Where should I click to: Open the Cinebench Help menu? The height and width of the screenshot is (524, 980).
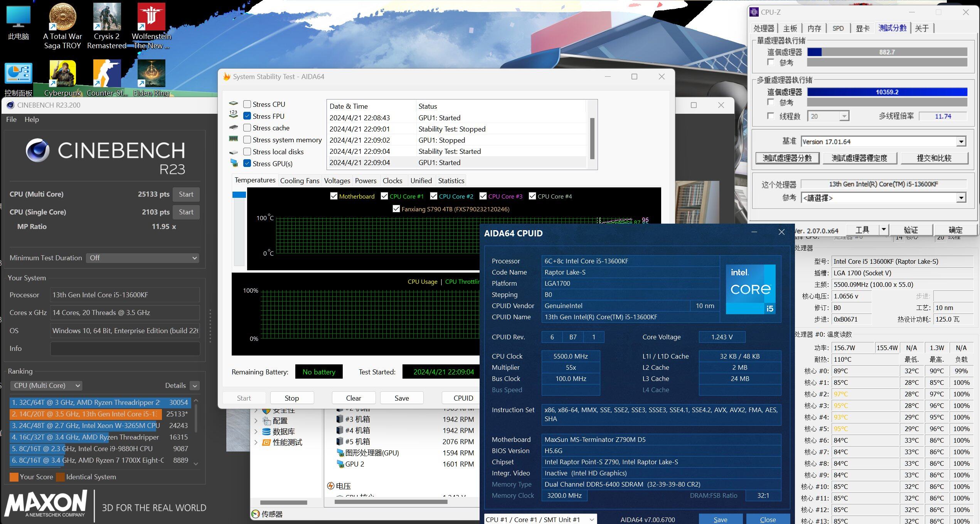(x=32, y=120)
